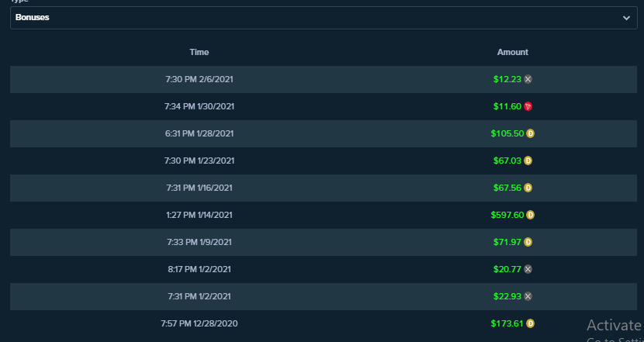Select the time 7:33 PM 1/9/2021
The image size is (644, 342).
coord(199,242)
